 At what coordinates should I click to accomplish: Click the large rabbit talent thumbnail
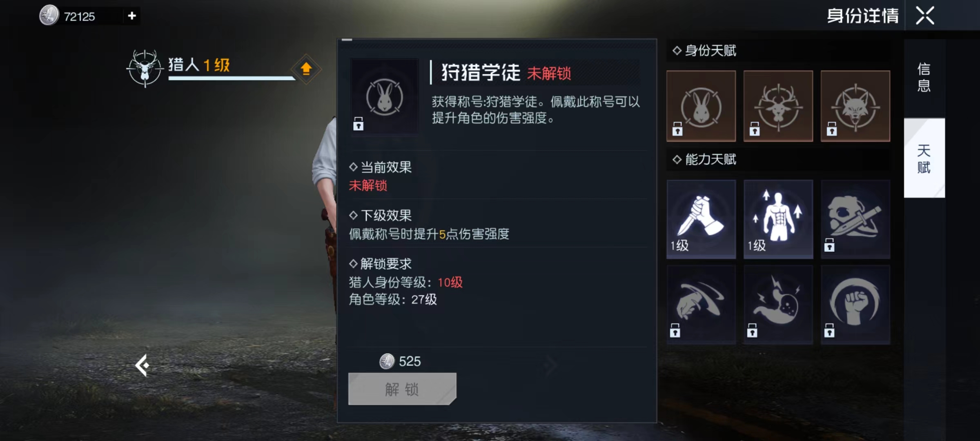(385, 96)
